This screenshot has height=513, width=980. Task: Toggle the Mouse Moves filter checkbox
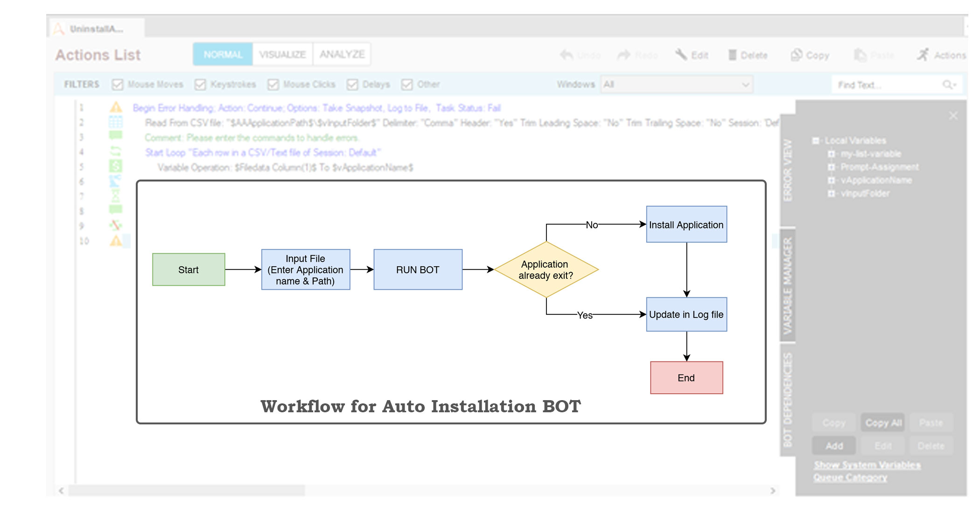click(118, 84)
